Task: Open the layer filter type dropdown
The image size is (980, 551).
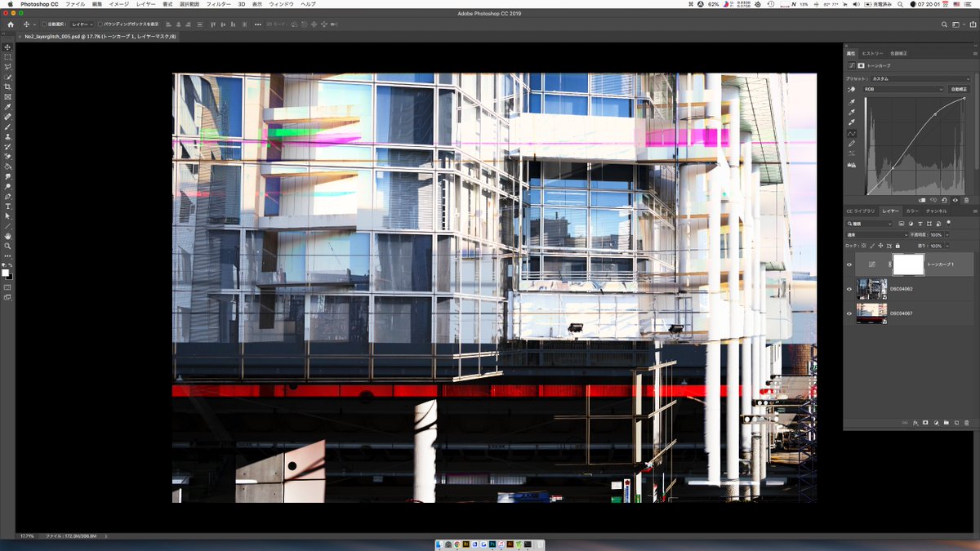Action: [x=870, y=224]
